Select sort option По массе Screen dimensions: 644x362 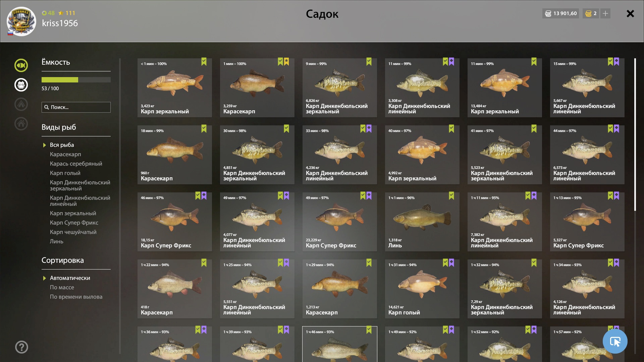62,287
